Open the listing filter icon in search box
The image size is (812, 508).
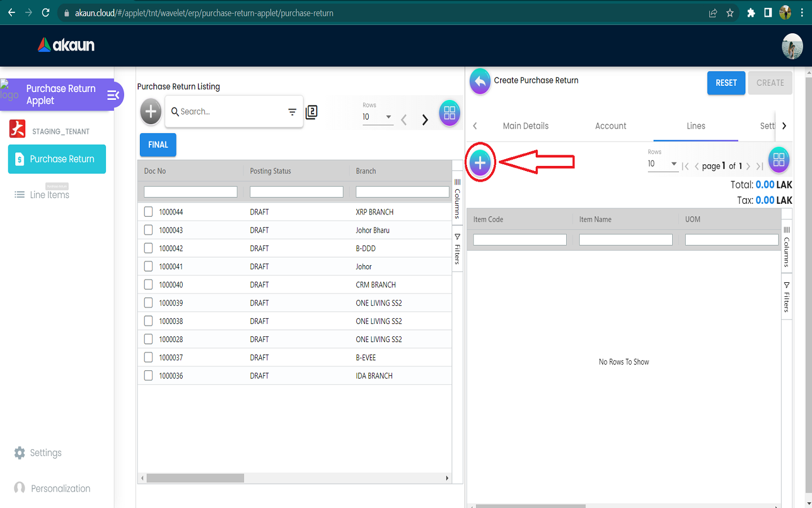[x=292, y=112]
